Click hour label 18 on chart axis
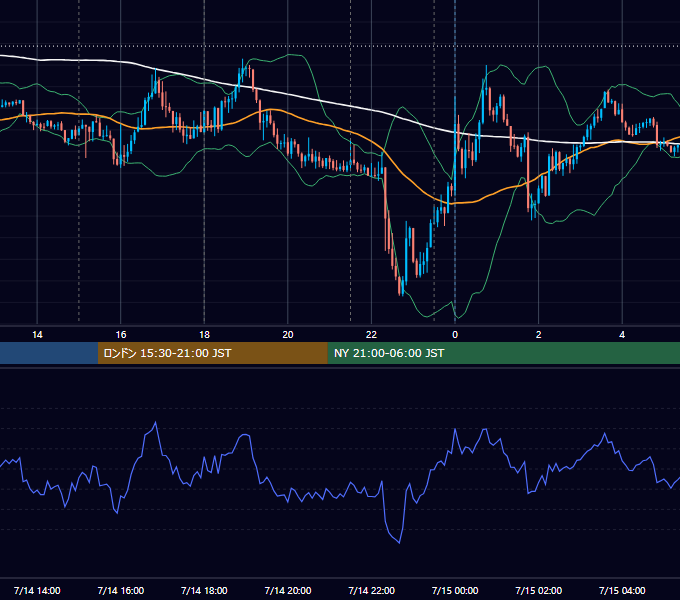This screenshot has width=680, height=600. 204,334
